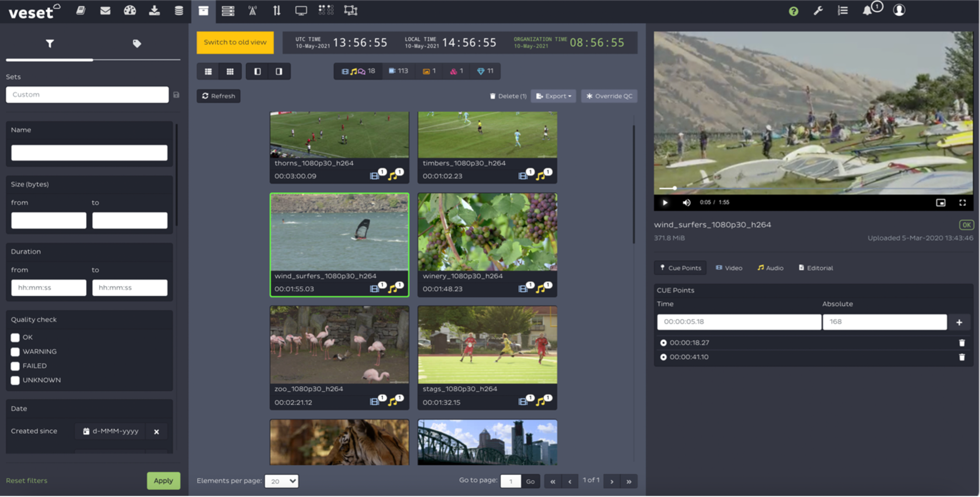Open the user profile icon
Viewport: 980px width, 497px height.
click(x=899, y=11)
